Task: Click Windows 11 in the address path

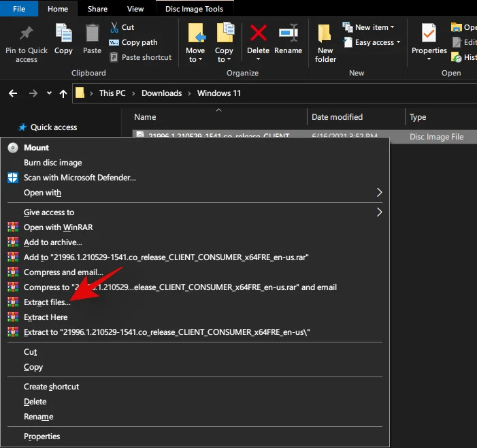Action: (218, 93)
